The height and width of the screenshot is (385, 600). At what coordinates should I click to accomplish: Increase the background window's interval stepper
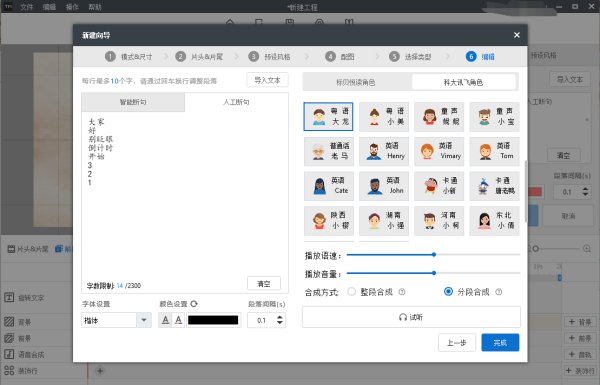coord(585,189)
